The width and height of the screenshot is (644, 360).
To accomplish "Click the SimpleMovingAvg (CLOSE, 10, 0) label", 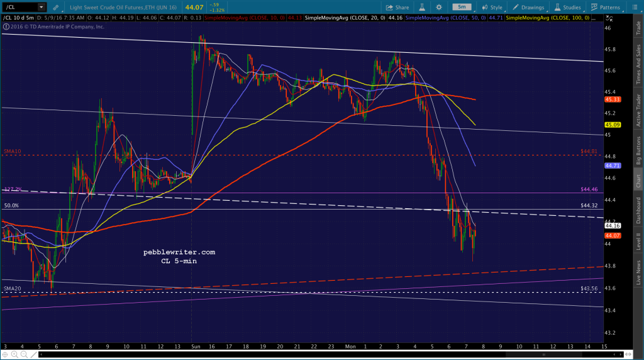I will click(245, 18).
